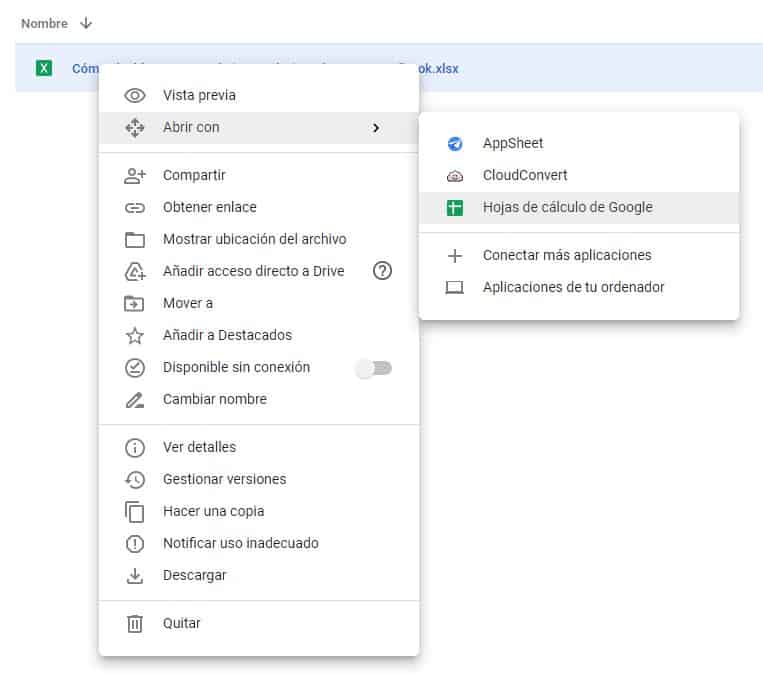The height and width of the screenshot is (696, 763).
Task: Choose Mover a option
Action: pos(259,304)
